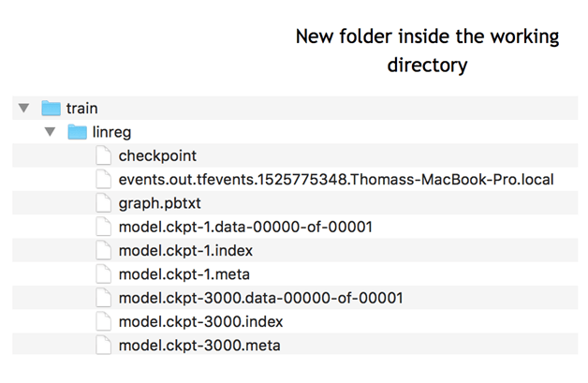The image size is (588, 383).
Task: Click the model.ckpt-3000.data file icon
Action: (105, 298)
